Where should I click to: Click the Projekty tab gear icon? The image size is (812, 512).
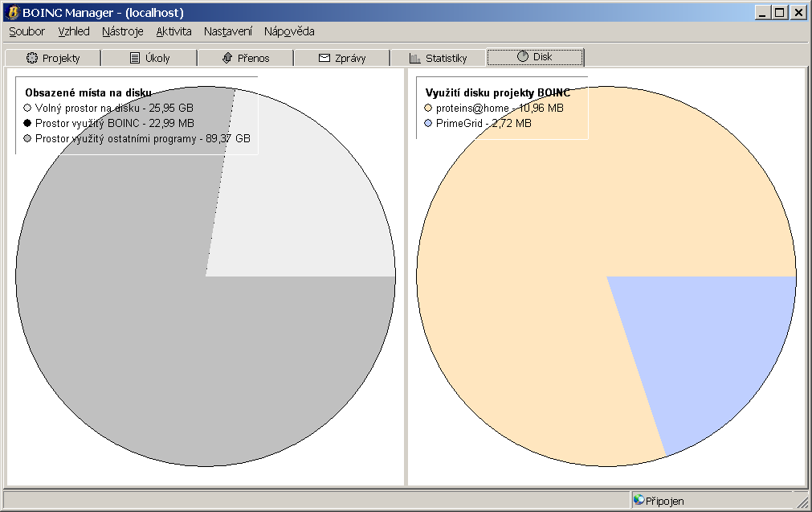point(32,58)
